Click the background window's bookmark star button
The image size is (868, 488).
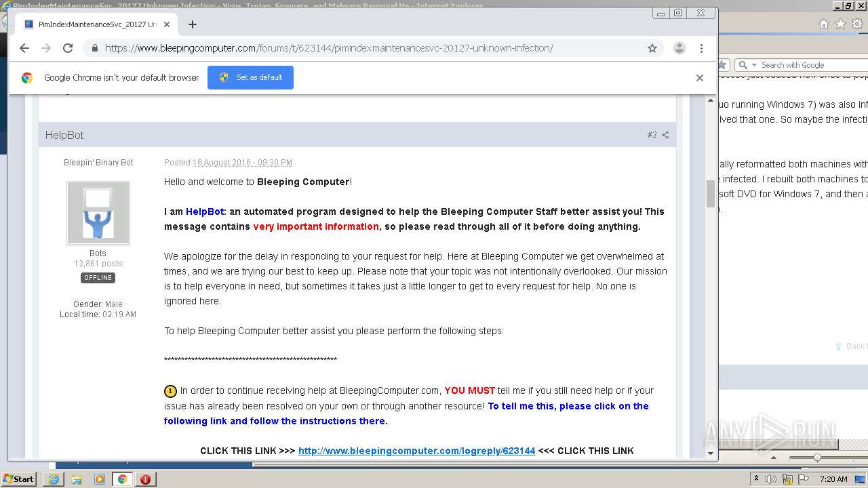click(722, 65)
